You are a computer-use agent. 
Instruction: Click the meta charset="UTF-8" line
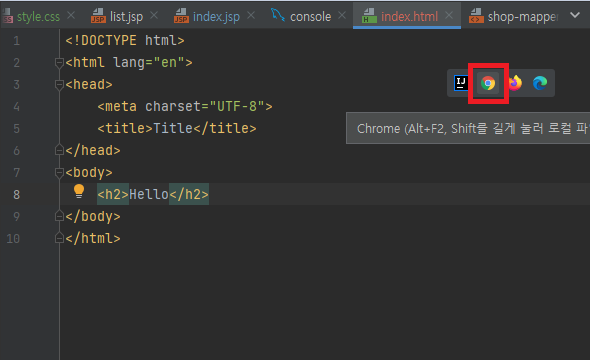click(185, 106)
